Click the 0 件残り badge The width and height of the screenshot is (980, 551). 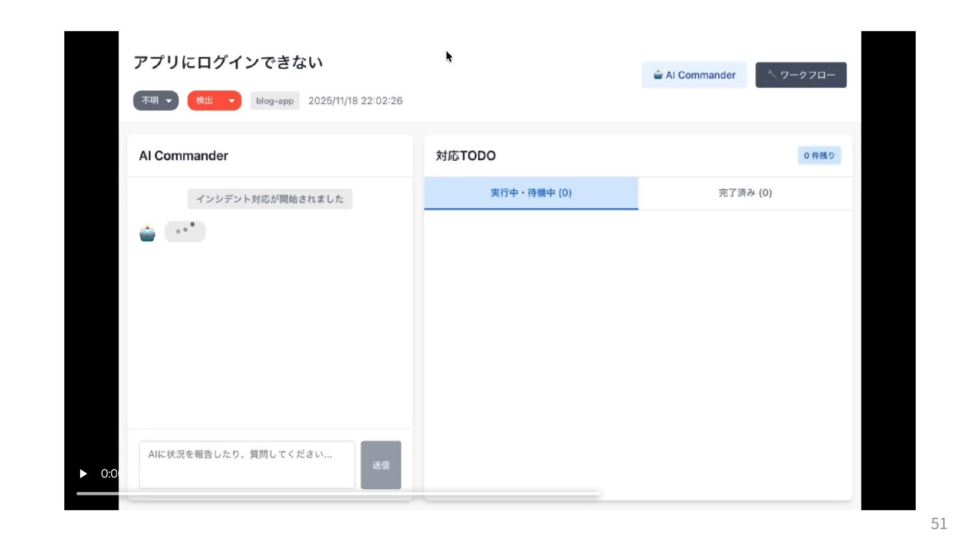(819, 156)
